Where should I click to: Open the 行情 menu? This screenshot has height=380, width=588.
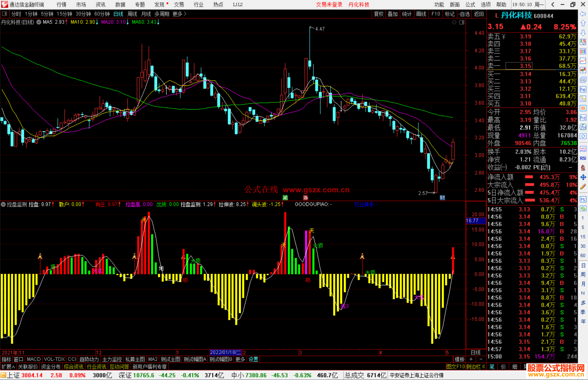[x=62, y=5]
